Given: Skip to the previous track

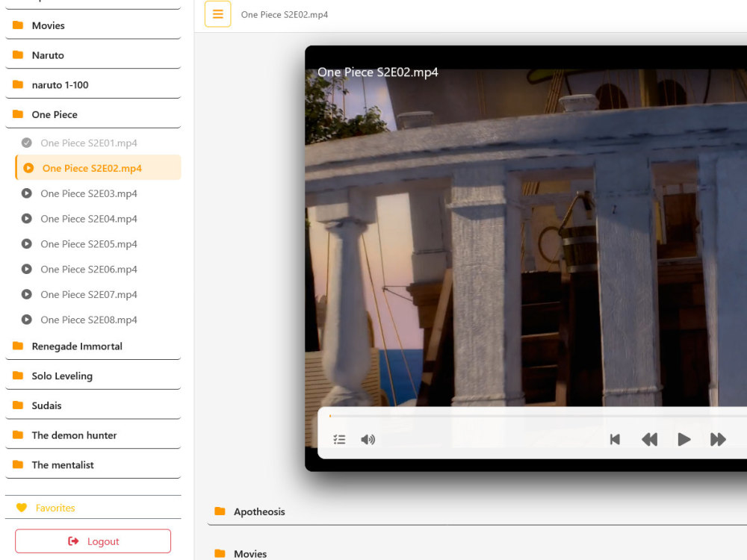Looking at the screenshot, I should tap(615, 439).
